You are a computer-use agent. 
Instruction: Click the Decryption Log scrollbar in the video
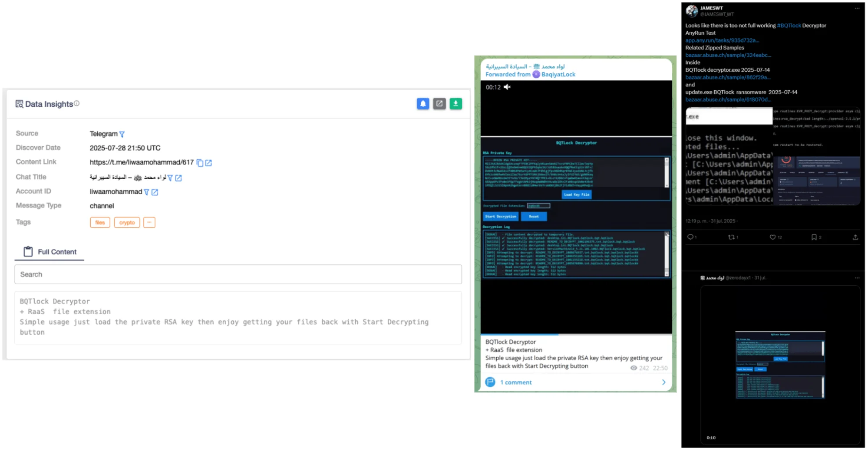tap(667, 253)
